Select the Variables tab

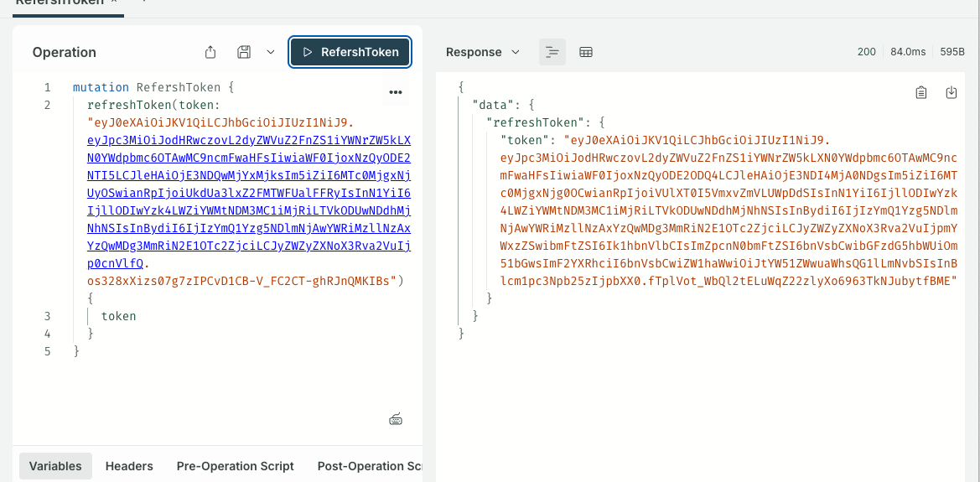[x=55, y=466]
